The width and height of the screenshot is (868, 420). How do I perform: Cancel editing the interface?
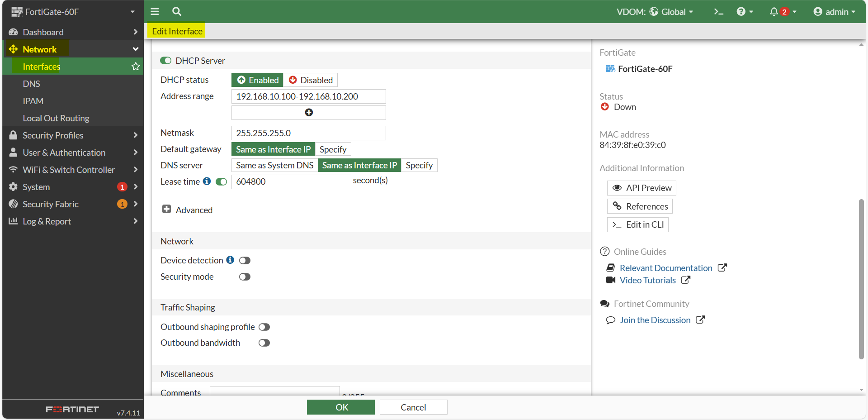tap(413, 407)
